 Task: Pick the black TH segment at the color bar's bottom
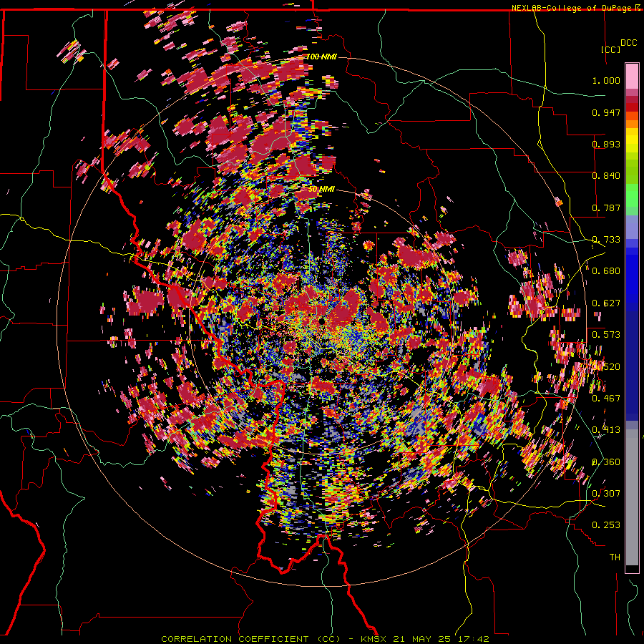pyautogui.click(x=632, y=569)
